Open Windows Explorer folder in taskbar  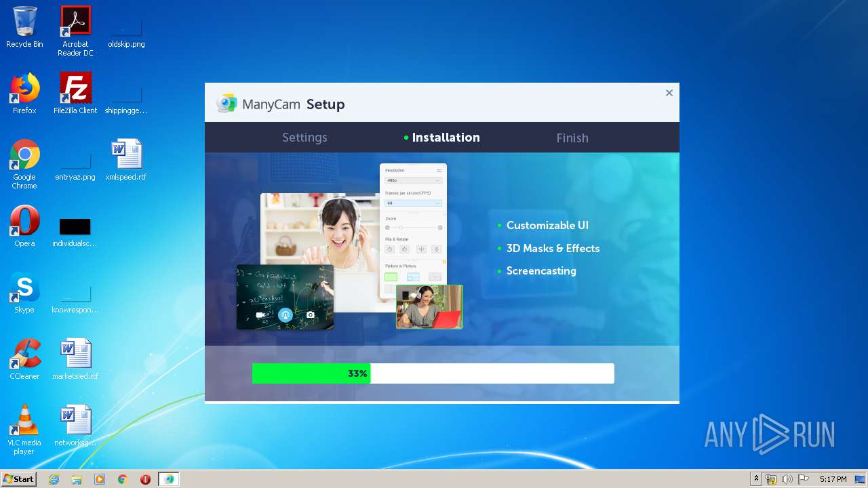click(77, 479)
